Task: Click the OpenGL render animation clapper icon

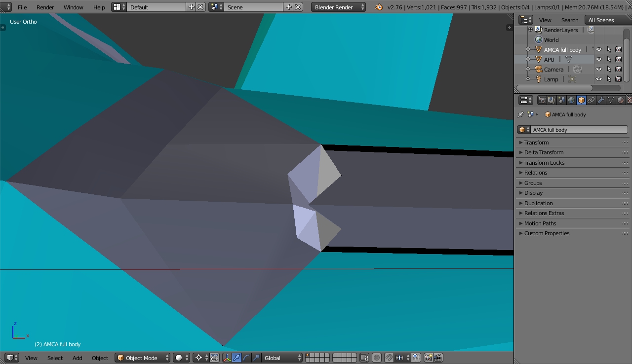Action: click(437, 358)
